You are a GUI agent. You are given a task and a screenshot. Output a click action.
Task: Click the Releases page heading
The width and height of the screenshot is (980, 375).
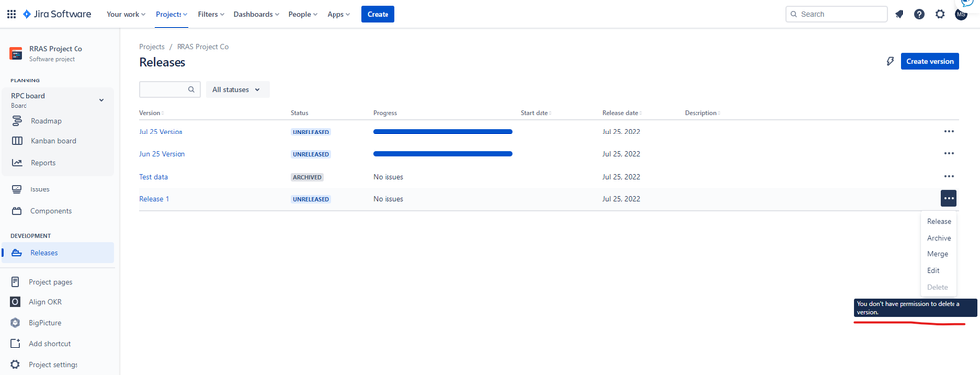[x=163, y=62]
